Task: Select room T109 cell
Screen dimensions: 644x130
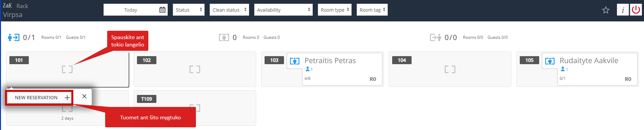Action: (195, 108)
